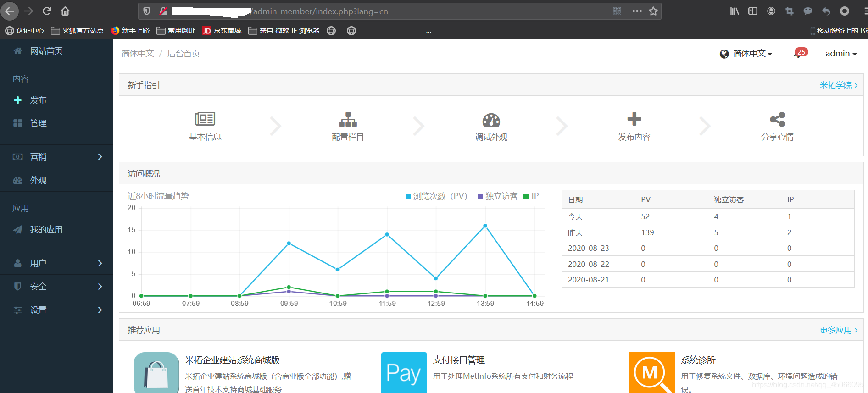Open the browser library icon
The width and height of the screenshot is (868, 393).
(734, 11)
